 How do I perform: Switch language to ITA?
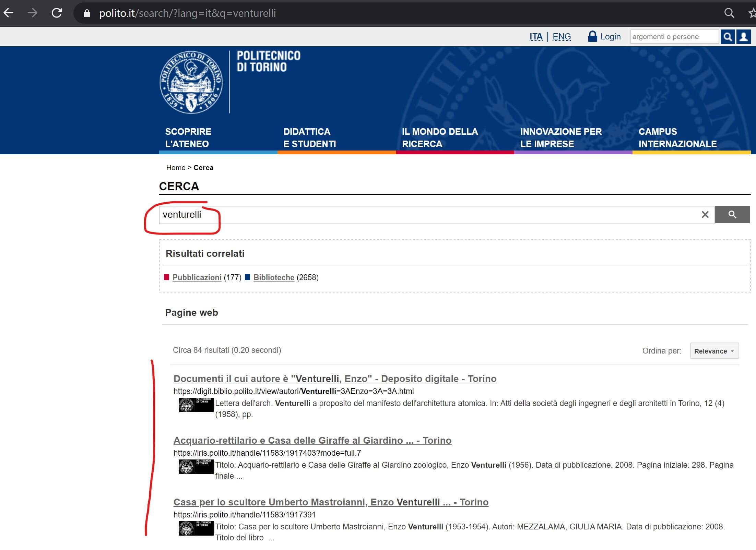pyautogui.click(x=536, y=37)
